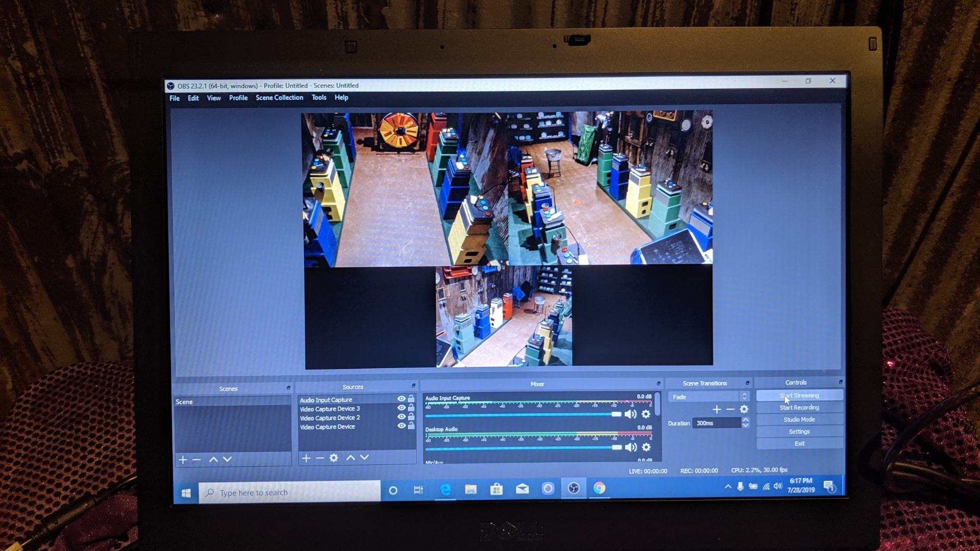Open OBS Studio icon in taskbar
This screenshot has height=551, width=980.
[x=573, y=489]
